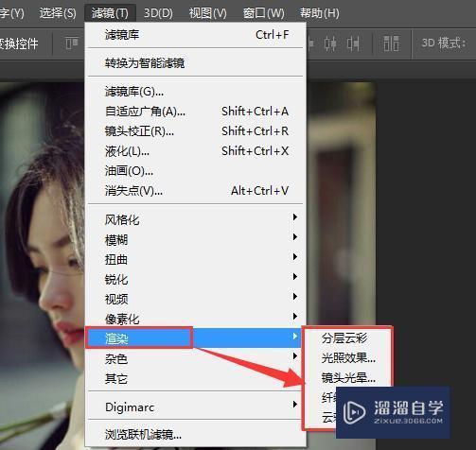Open 油画(O)... filter
The width and height of the screenshot is (476, 450).
[196, 171]
